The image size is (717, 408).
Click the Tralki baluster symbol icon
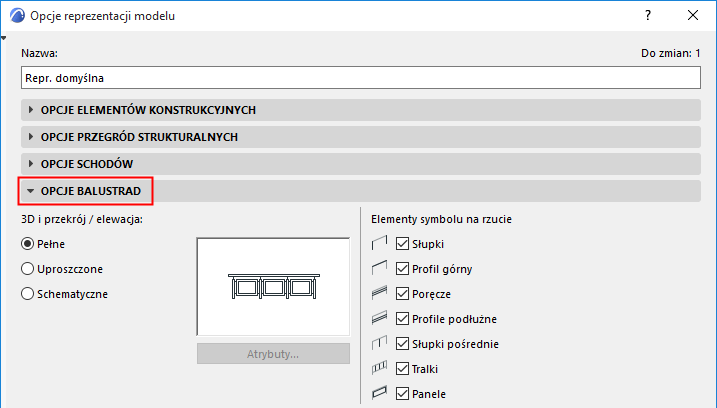pyautogui.click(x=379, y=369)
